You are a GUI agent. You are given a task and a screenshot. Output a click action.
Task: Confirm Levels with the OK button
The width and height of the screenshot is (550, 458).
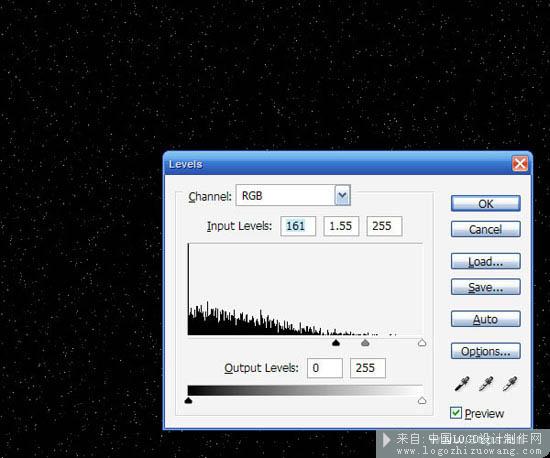click(485, 204)
